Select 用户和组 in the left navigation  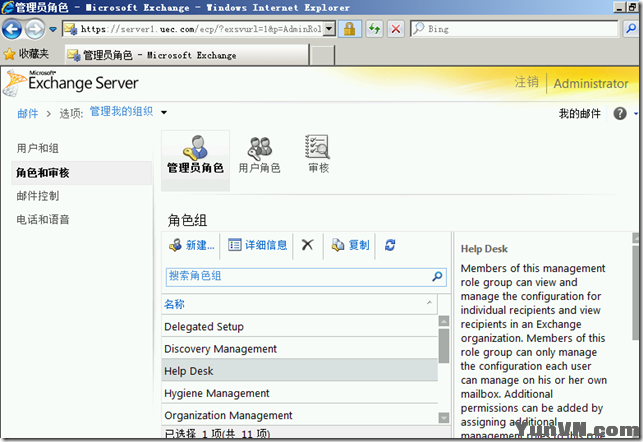[37, 148]
